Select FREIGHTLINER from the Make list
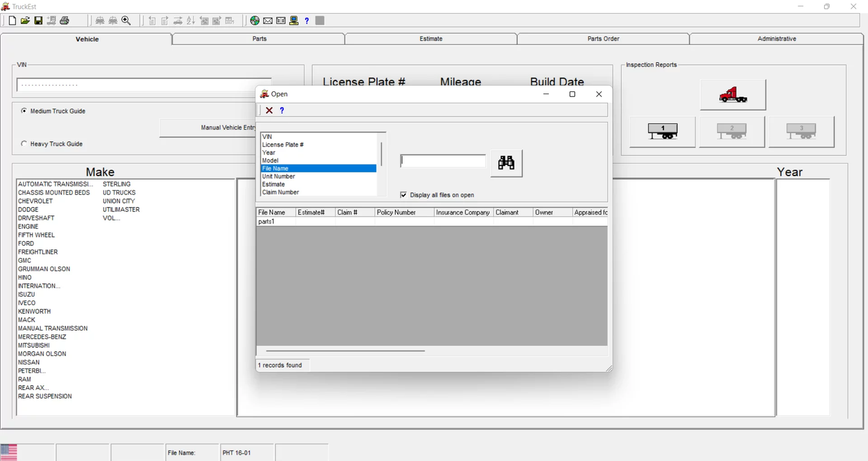This screenshot has height=461, width=868. click(38, 252)
